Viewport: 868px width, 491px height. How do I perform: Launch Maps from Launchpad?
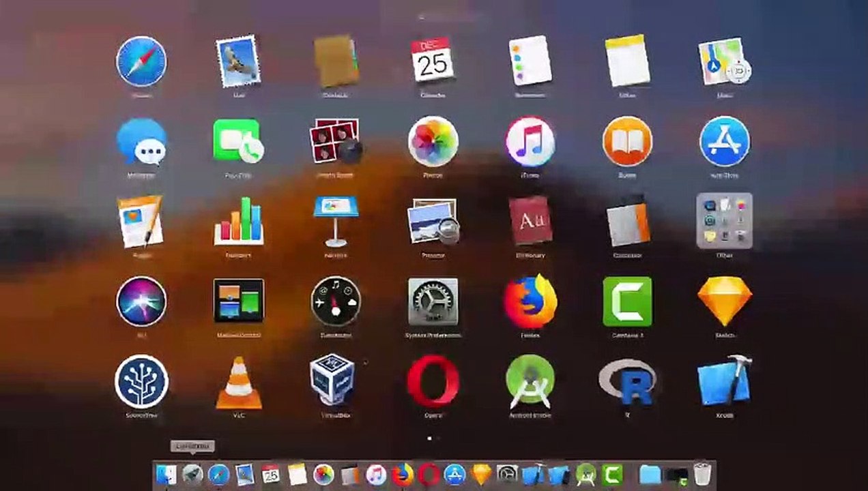[725, 61]
